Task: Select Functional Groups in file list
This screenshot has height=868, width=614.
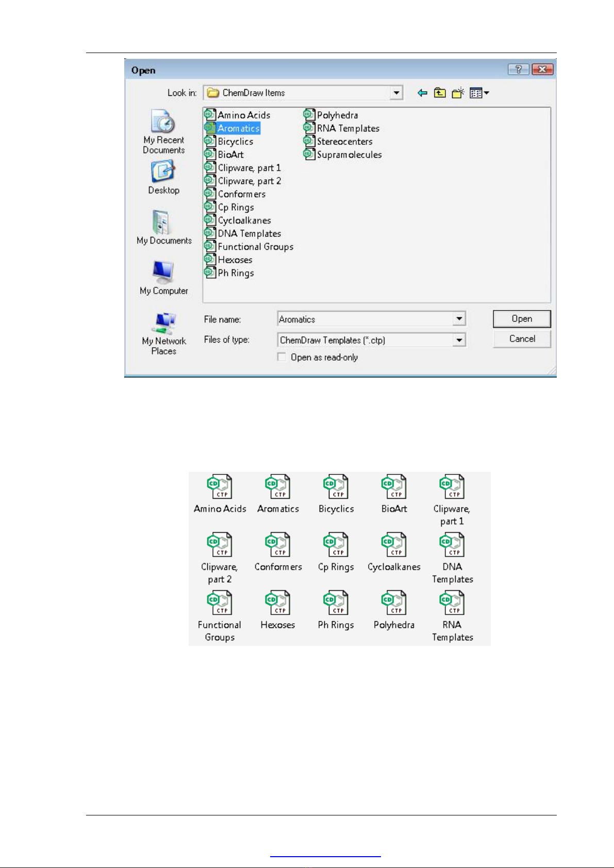Action: (255, 247)
